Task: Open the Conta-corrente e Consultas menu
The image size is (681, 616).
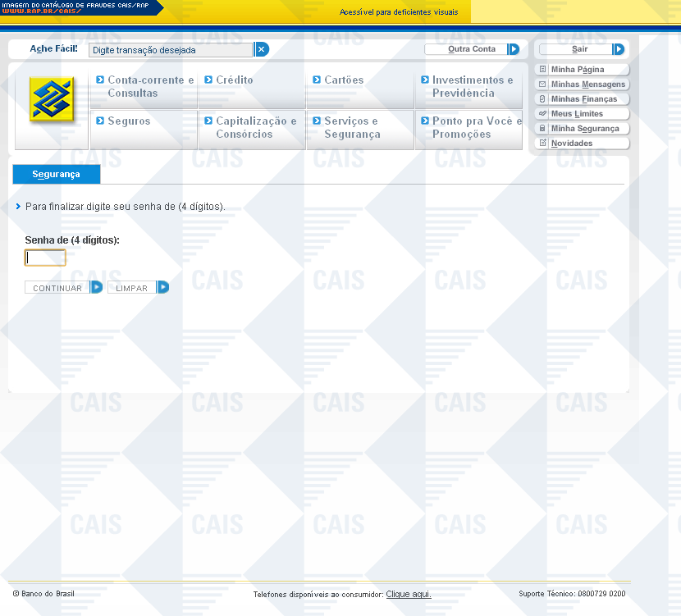Action: click(x=144, y=86)
